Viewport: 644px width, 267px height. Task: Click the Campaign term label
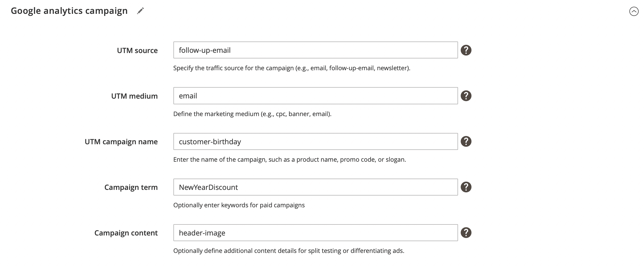point(131,187)
